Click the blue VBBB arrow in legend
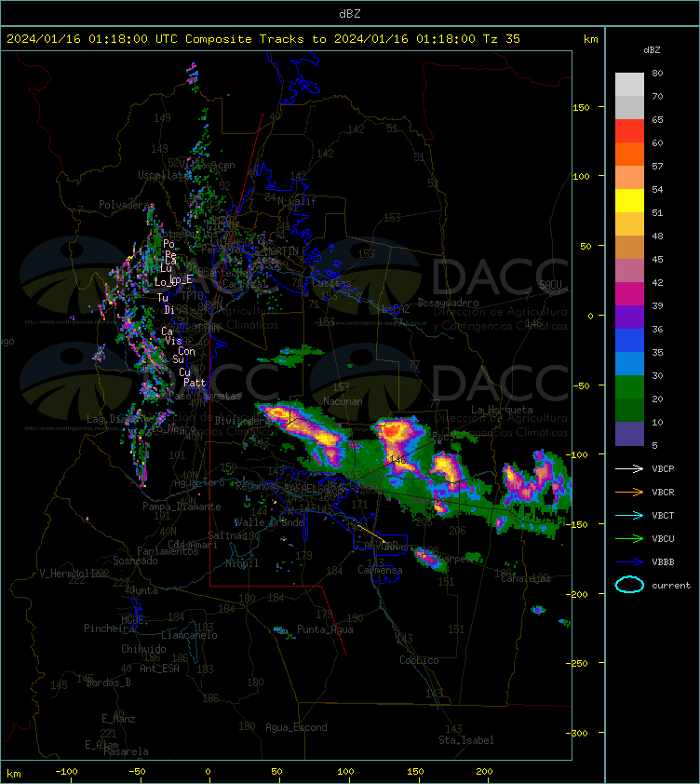 point(629,562)
